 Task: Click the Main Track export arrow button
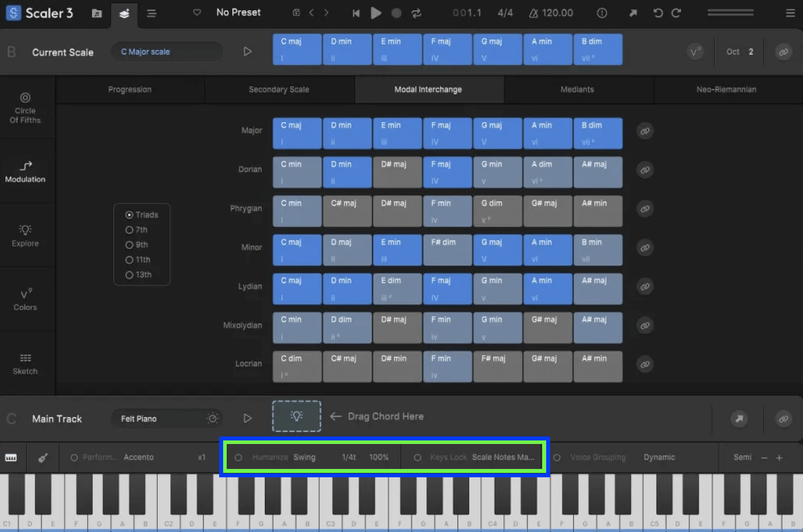click(x=739, y=419)
